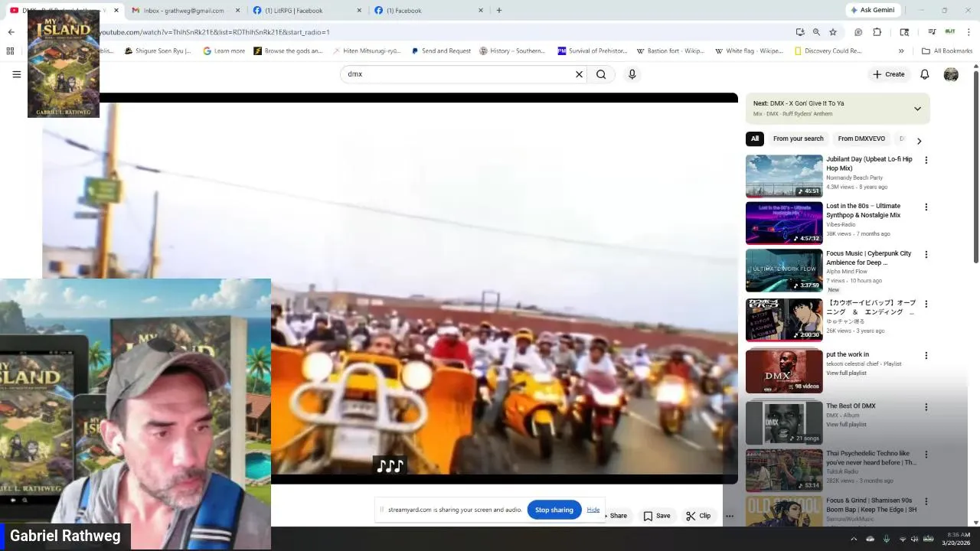
Task: Open options menu for Thai Psychedelic Techno
Action: (926, 454)
